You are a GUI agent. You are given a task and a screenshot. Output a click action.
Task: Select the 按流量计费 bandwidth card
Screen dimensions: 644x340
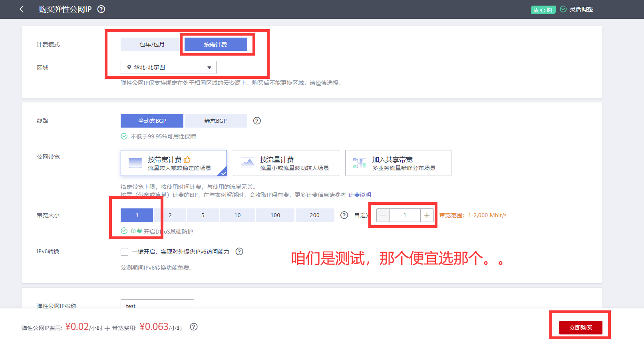pos(286,163)
